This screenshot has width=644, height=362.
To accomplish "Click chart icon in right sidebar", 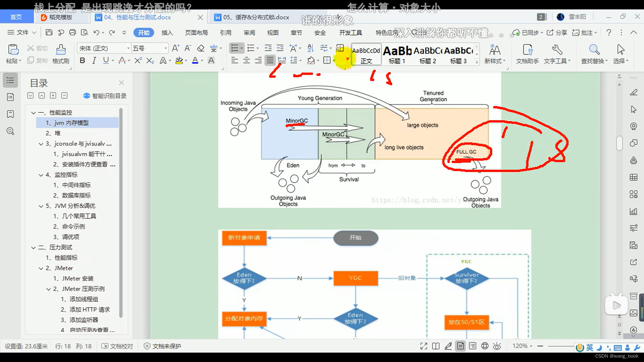I will coord(633,211).
